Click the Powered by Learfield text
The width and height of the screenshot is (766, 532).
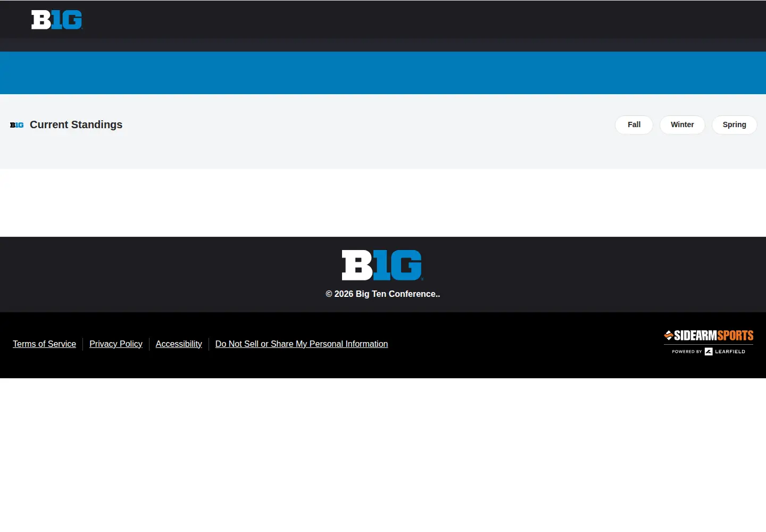[709, 352]
